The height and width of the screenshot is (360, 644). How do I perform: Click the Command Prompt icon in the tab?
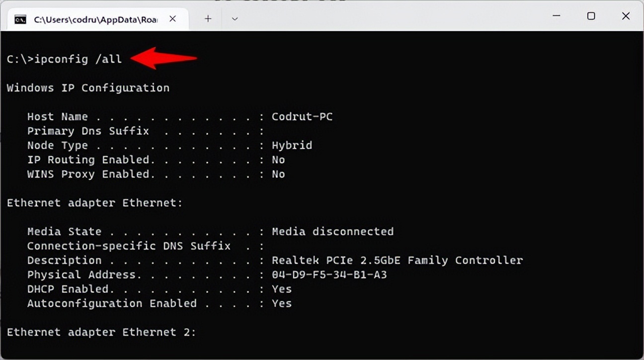pos(20,19)
